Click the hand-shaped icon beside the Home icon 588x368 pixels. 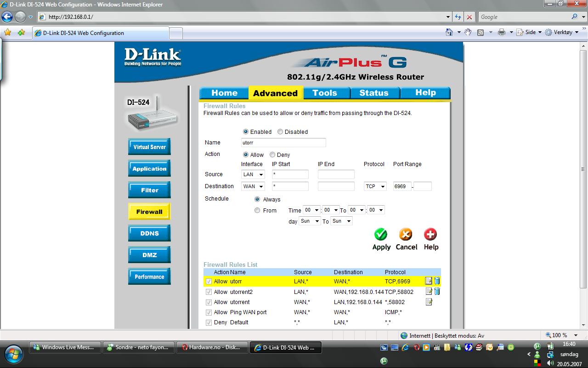click(x=468, y=32)
